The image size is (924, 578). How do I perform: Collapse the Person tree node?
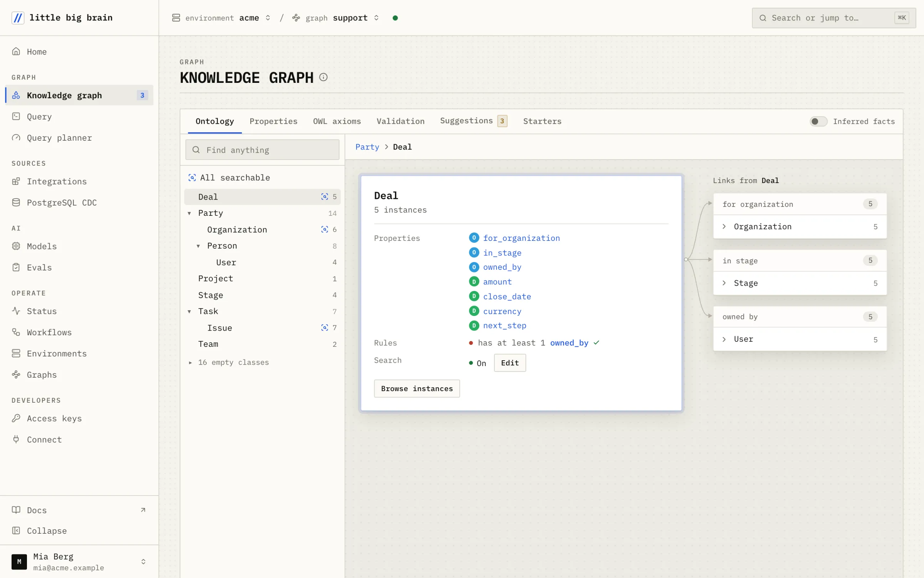click(x=198, y=246)
